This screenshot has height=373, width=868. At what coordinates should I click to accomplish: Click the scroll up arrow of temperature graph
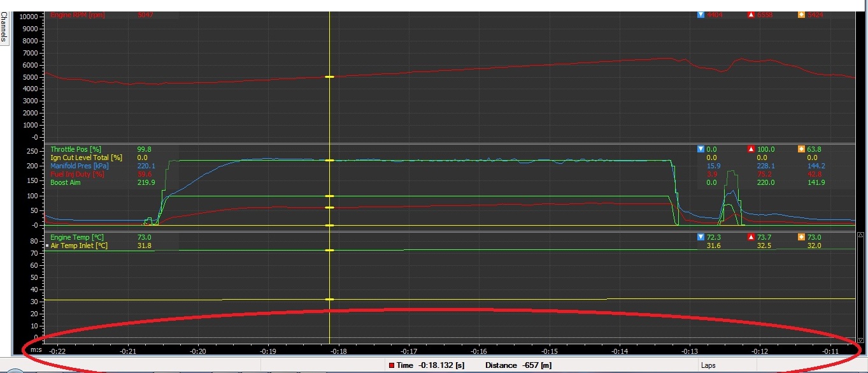coord(862,235)
